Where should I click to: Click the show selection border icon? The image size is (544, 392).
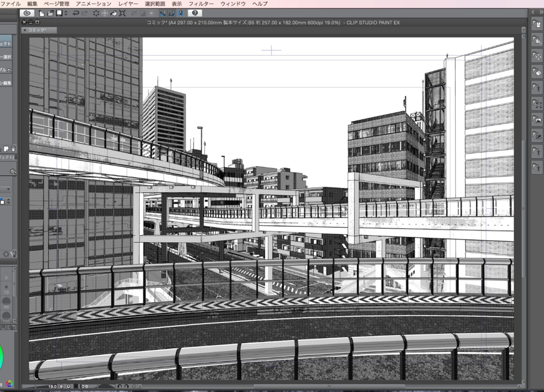tap(151, 13)
